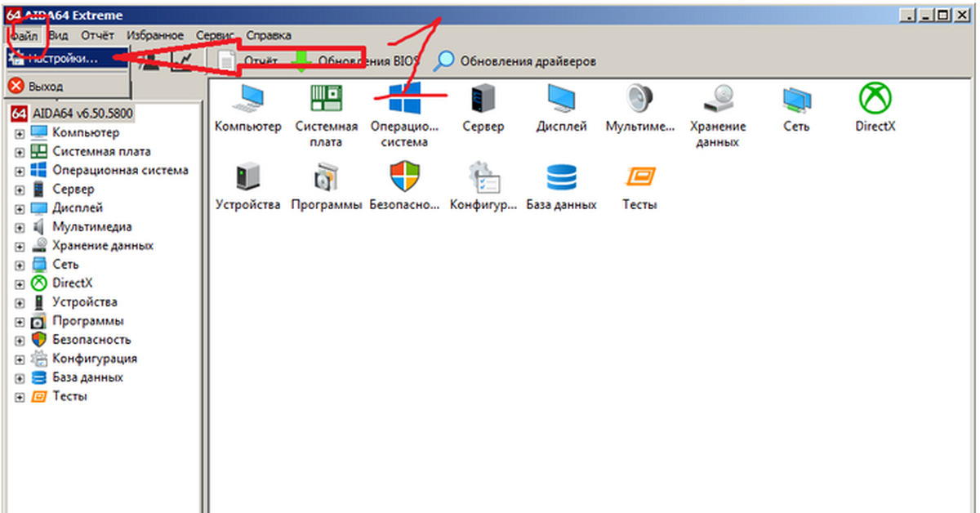Screen dimensions: 980x513
Task: Open the Дисплей monitor icon in pane
Action: tap(562, 99)
